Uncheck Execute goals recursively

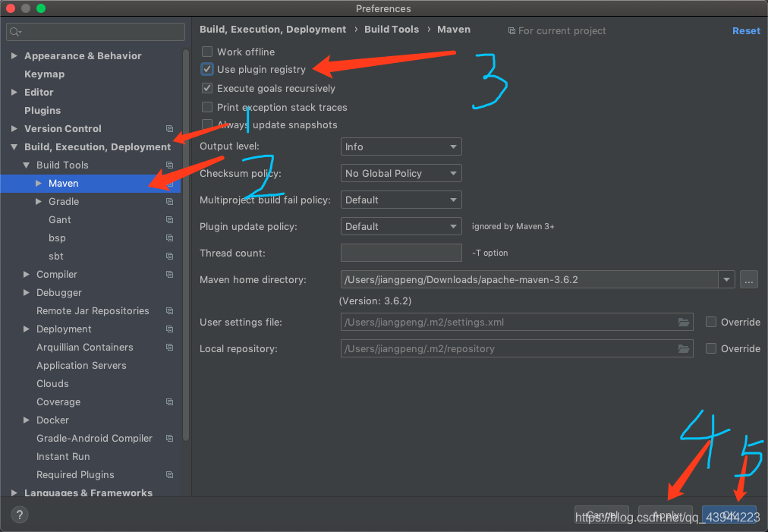coord(207,88)
